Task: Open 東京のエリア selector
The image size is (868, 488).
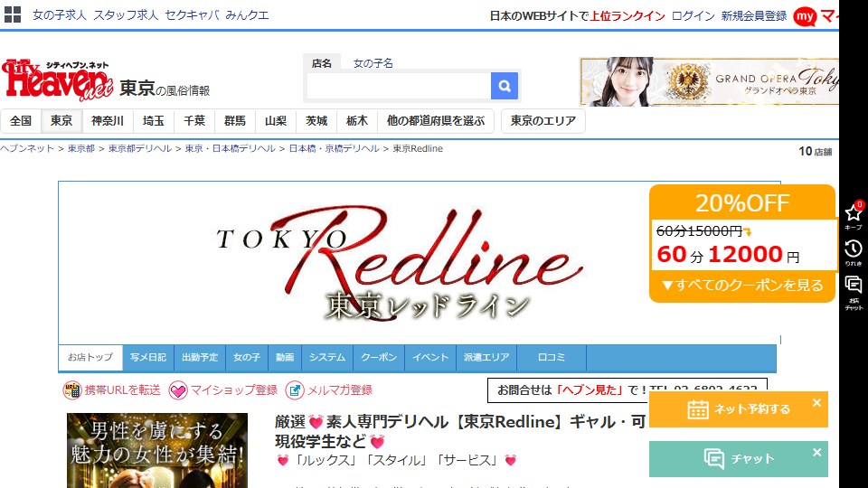Action: click(x=543, y=121)
